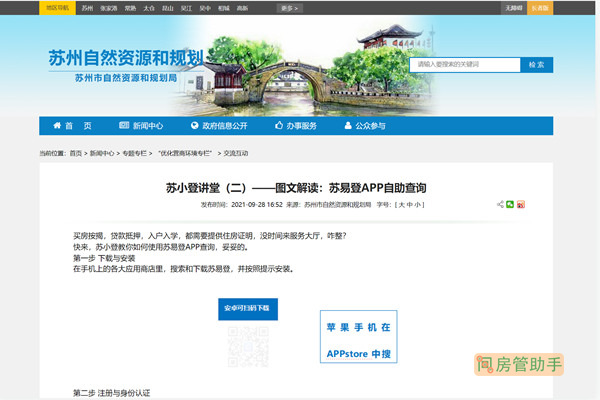
Task: Click line starting 快来，苏小登教你
Action: tap(161, 247)
